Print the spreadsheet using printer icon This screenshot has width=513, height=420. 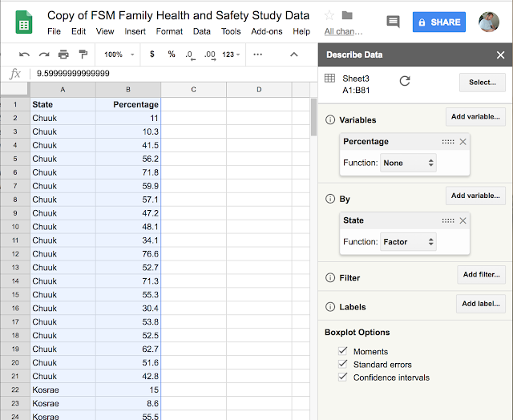[x=63, y=55]
